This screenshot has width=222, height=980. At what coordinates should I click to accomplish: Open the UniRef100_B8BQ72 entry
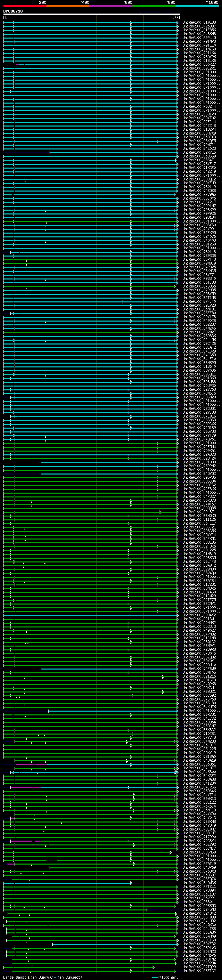tap(199, 179)
